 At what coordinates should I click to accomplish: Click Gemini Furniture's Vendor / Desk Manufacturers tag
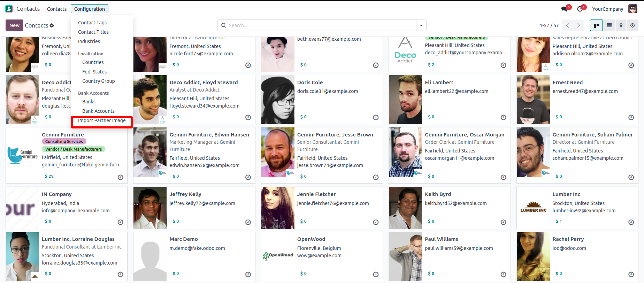coord(74,149)
